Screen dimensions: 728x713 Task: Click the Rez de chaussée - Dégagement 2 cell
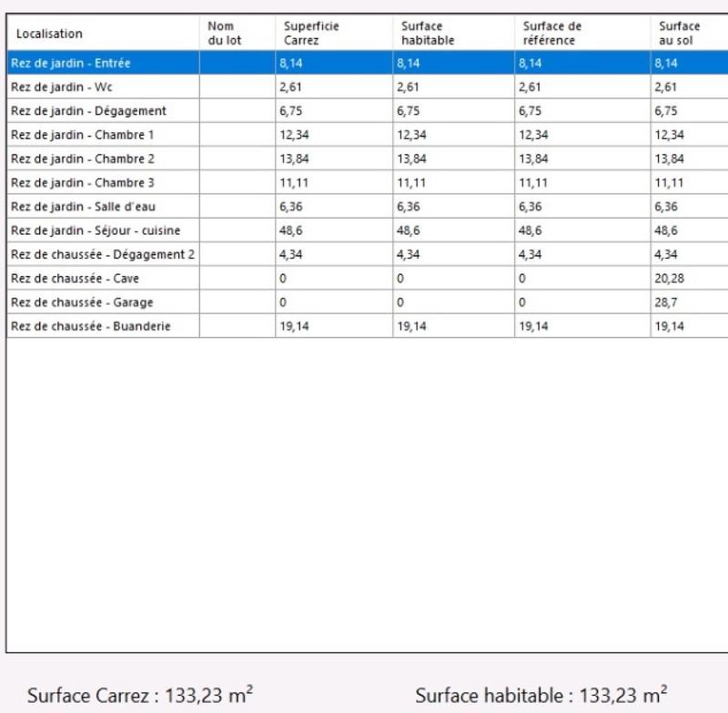point(102,255)
